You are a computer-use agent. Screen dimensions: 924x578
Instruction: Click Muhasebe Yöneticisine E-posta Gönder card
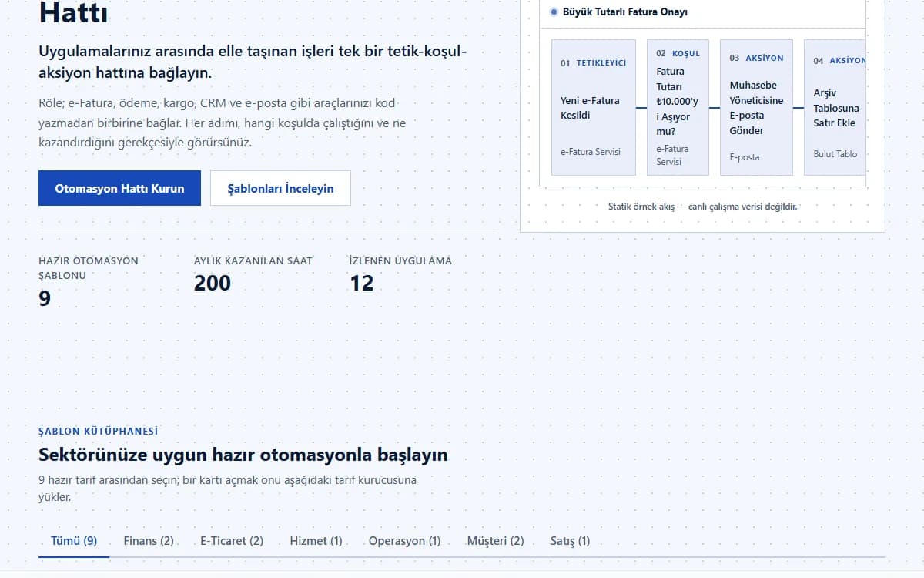pyautogui.click(x=756, y=107)
